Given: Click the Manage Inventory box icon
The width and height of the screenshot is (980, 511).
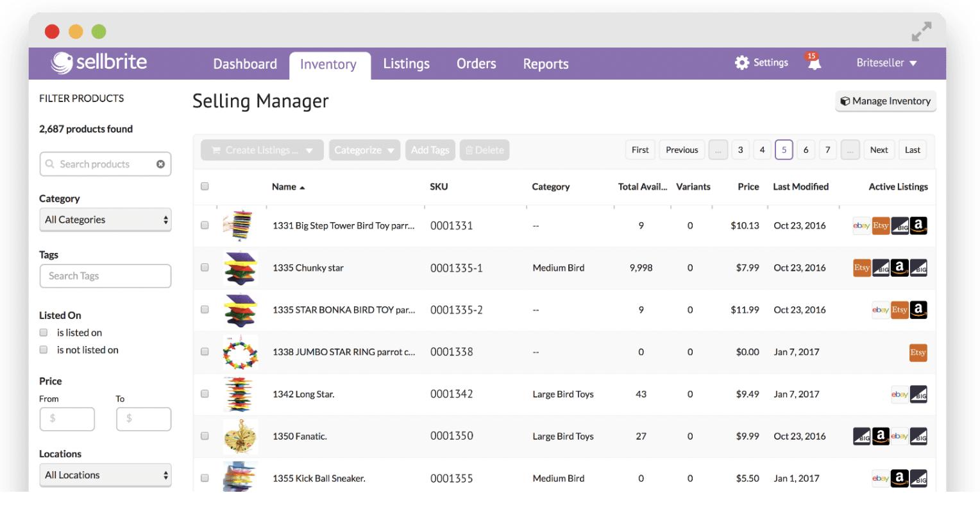Looking at the screenshot, I should tap(847, 101).
